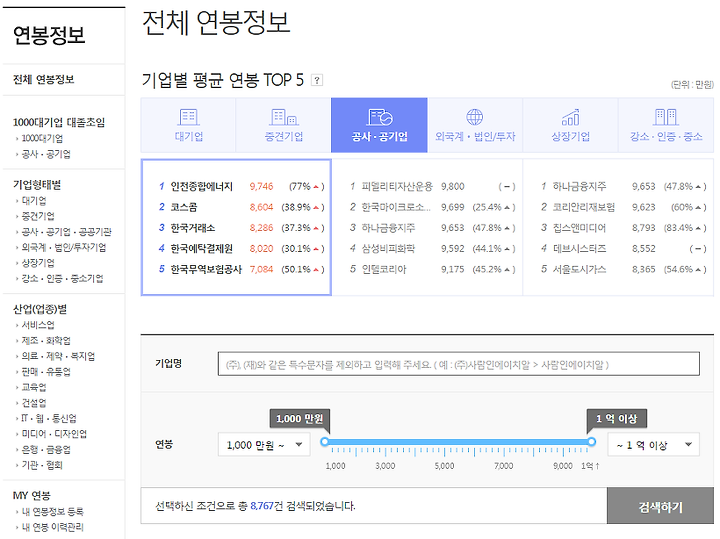Open the question mark help icon beside TOP 5
The width and height of the screenshot is (720, 539).
click(x=317, y=80)
